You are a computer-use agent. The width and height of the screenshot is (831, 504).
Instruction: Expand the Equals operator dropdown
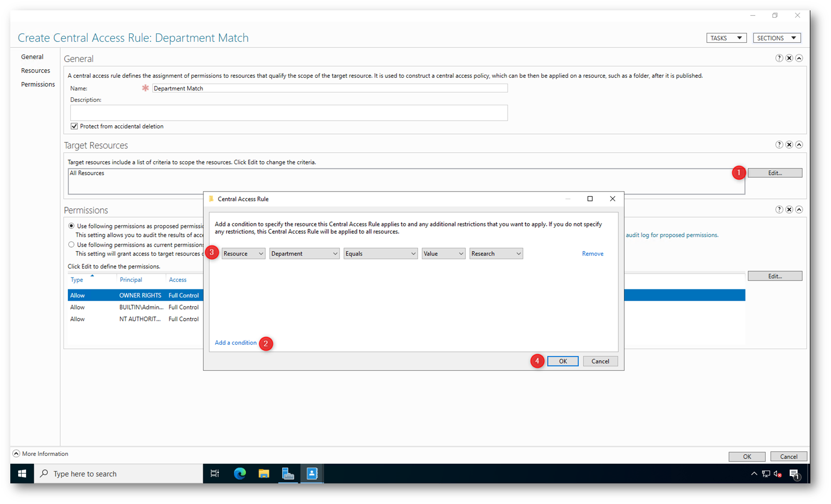tap(380, 253)
